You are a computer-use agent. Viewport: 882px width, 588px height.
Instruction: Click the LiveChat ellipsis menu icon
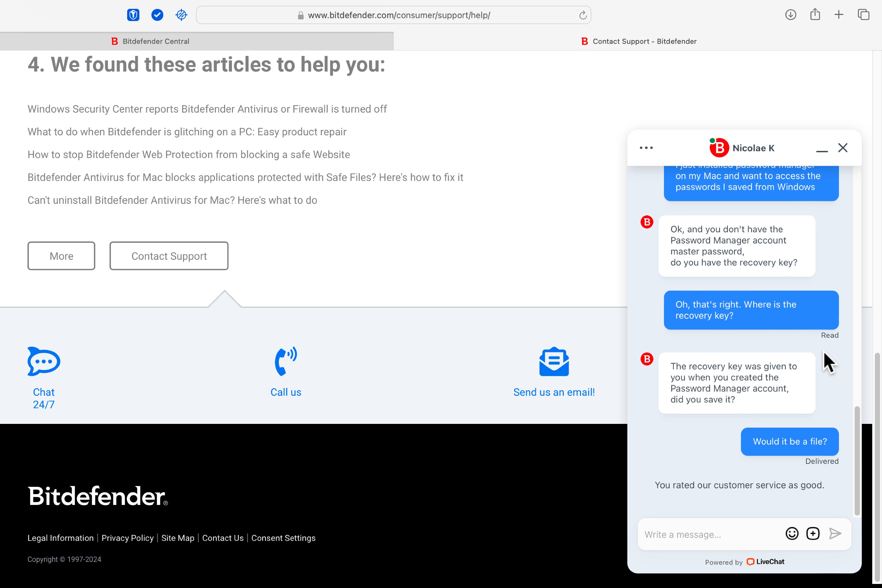pyautogui.click(x=646, y=147)
